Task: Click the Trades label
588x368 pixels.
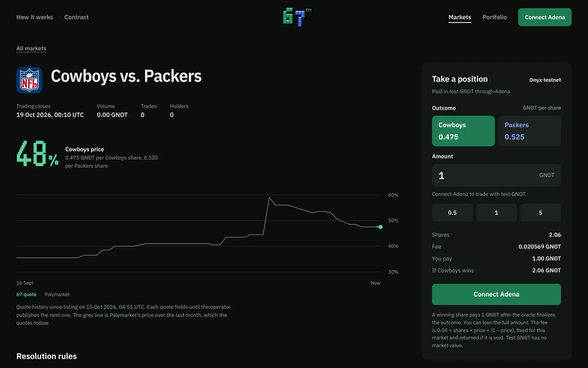Action: [149, 106]
